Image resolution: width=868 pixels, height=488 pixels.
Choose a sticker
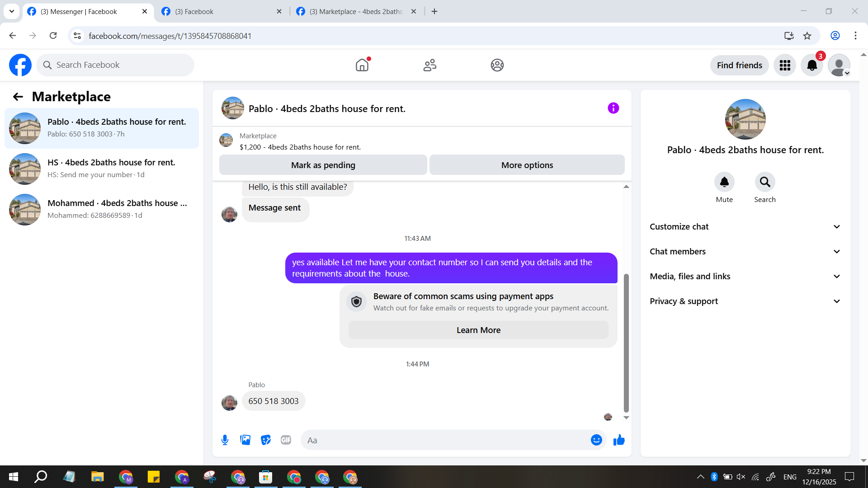266,440
